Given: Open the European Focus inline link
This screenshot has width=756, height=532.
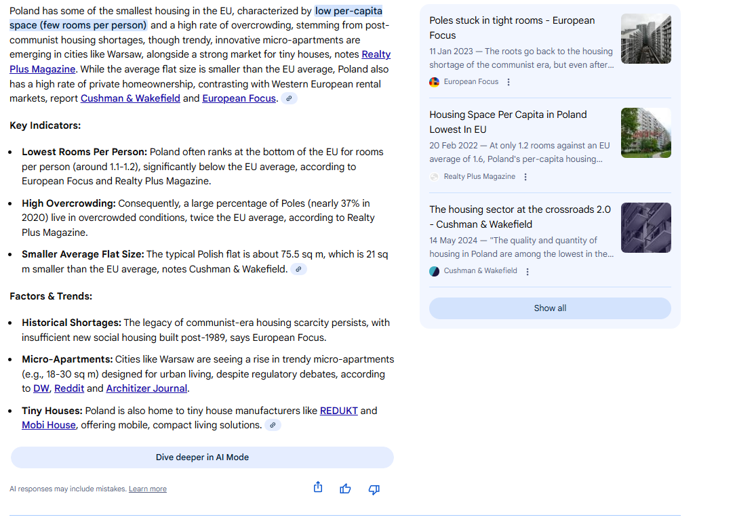Looking at the screenshot, I should point(239,98).
